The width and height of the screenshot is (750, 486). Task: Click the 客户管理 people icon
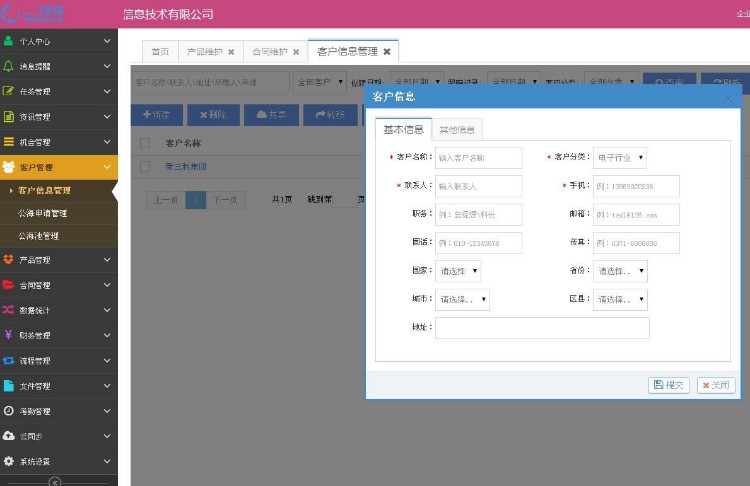click(x=9, y=167)
